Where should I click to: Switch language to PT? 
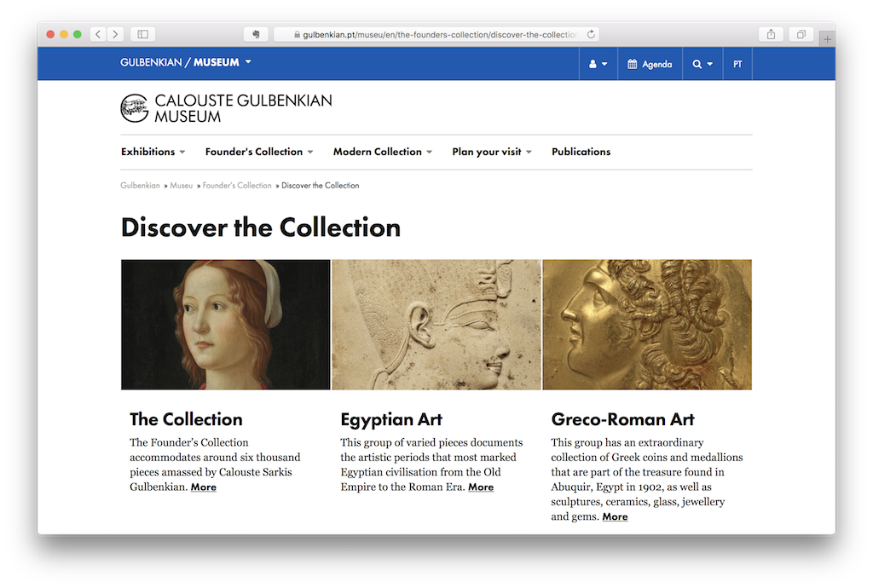click(737, 64)
